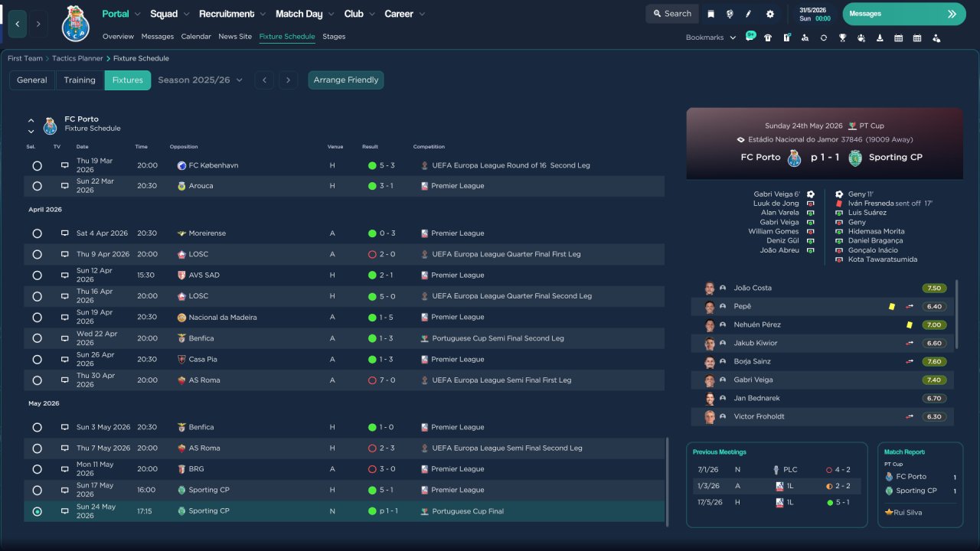This screenshot has width=980, height=551.
Task: Switch to the Training tab
Action: 80,80
